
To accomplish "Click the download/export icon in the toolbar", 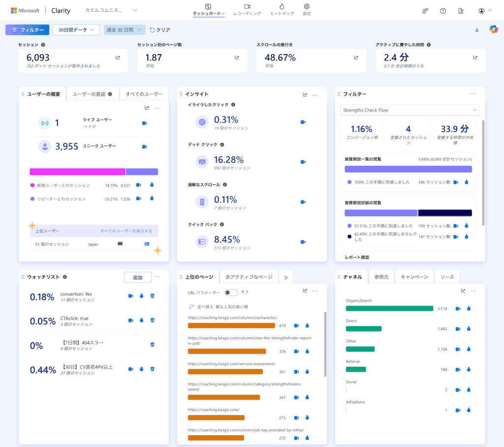I will click(x=476, y=30).
